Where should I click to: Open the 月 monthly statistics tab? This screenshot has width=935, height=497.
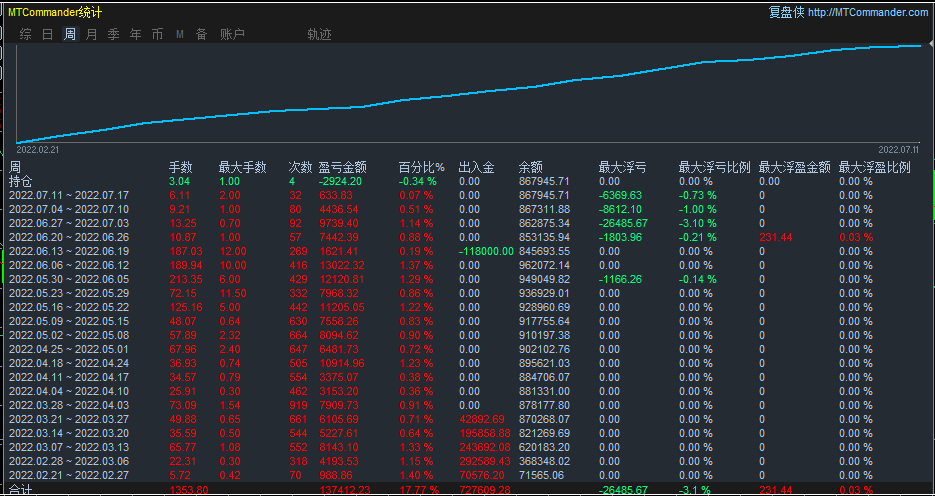tap(92, 34)
